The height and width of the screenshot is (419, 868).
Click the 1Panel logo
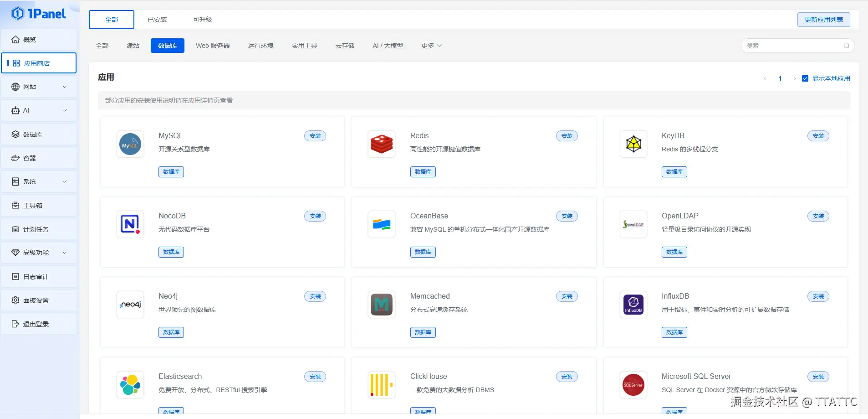pyautogui.click(x=39, y=14)
